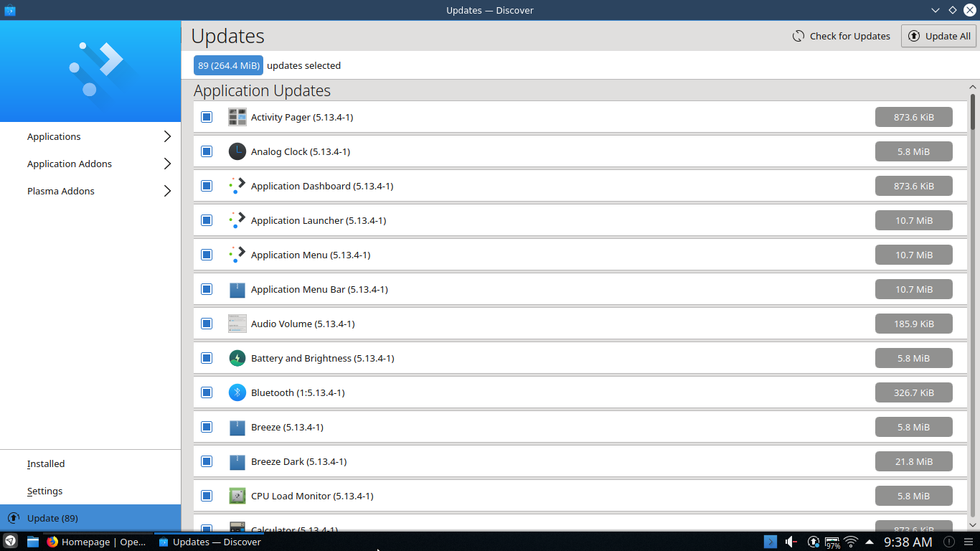Click the Application Menu Bar package icon
This screenshot has width=980, height=551.
click(x=237, y=289)
